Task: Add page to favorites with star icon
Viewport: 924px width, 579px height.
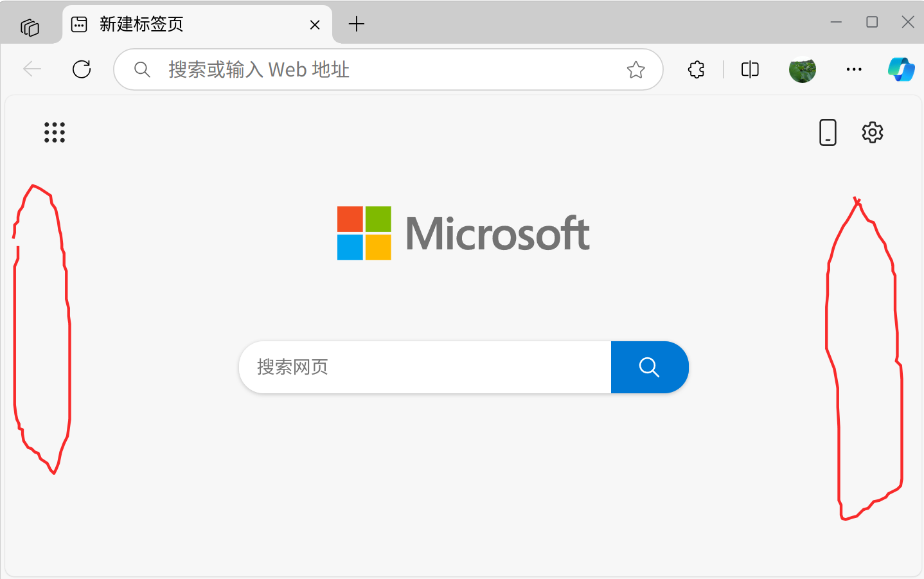Action: coord(635,69)
